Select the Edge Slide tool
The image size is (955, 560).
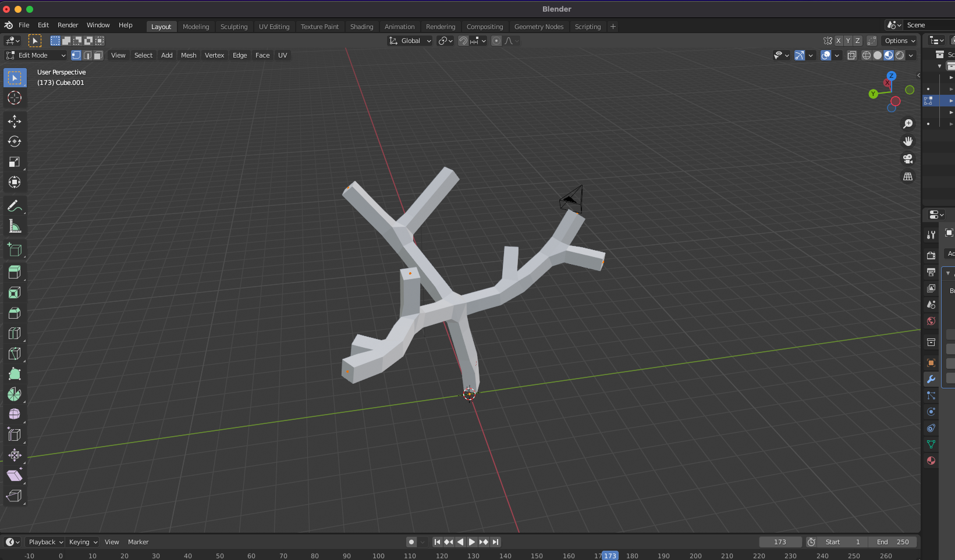point(15,434)
